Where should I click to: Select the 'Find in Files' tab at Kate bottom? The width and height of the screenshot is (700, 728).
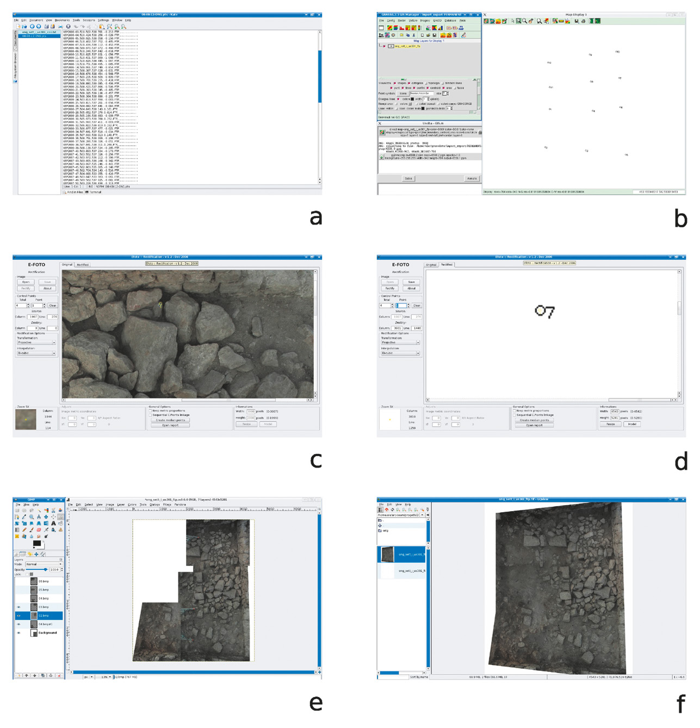pos(73,192)
